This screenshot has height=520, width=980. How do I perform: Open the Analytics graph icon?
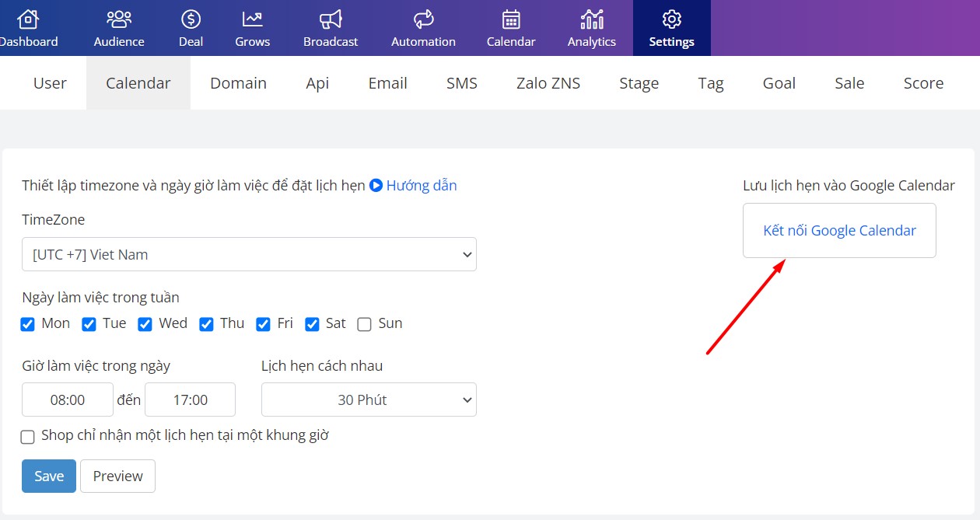(592, 19)
